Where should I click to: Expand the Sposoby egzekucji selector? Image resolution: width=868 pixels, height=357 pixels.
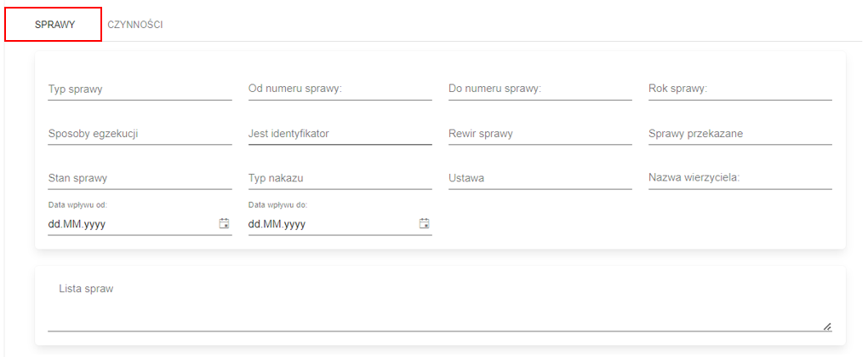140,134
